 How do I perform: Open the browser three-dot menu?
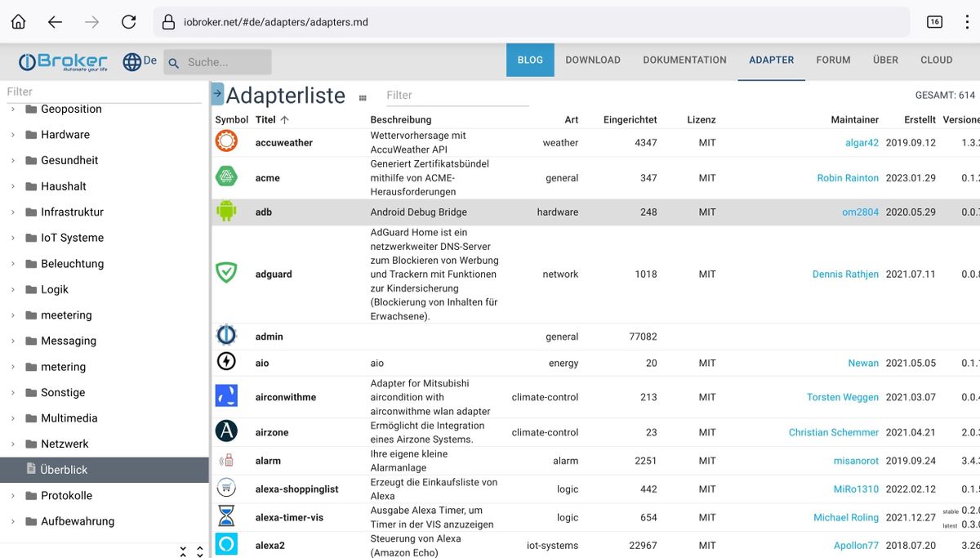pyautogui.click(x=968, y=22)
